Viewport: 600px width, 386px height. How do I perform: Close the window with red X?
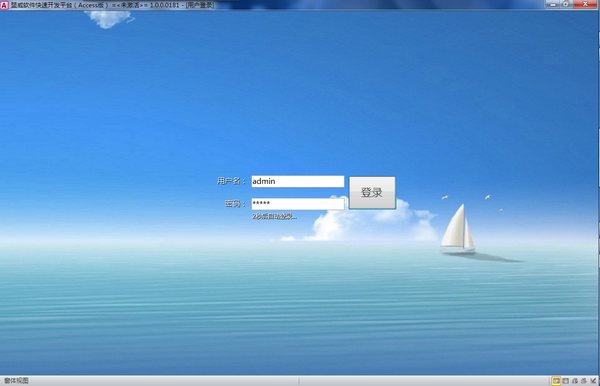point(585,4)
